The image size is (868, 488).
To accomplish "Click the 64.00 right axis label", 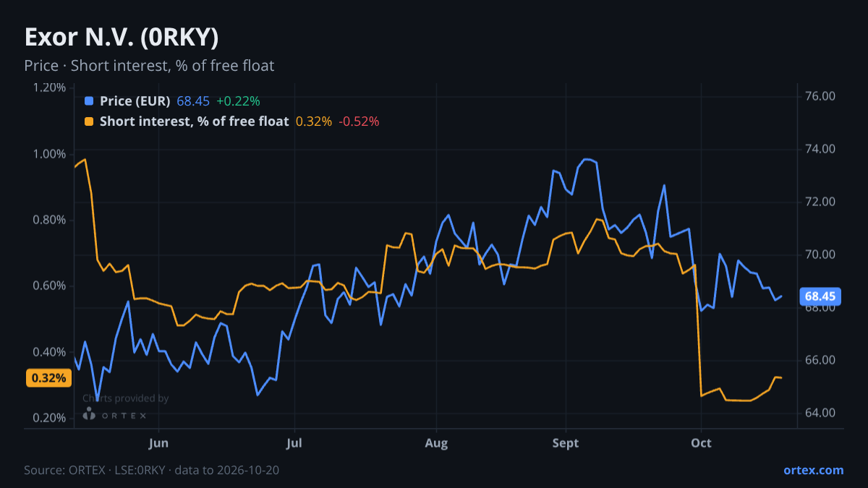I will point(820,413).
